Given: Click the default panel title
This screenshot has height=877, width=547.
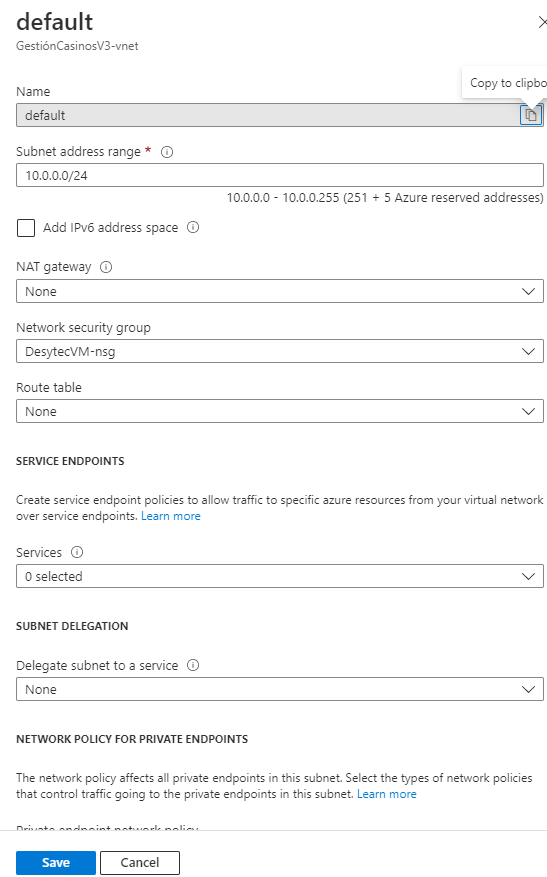Looking at the screenshot, I should pyautogui.click(x=55, y=22).
